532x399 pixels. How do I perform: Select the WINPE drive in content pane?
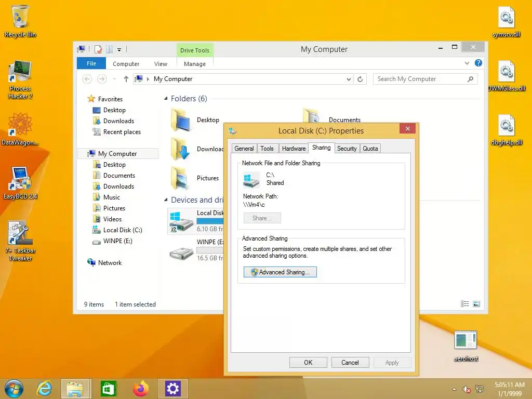point(196,250)
